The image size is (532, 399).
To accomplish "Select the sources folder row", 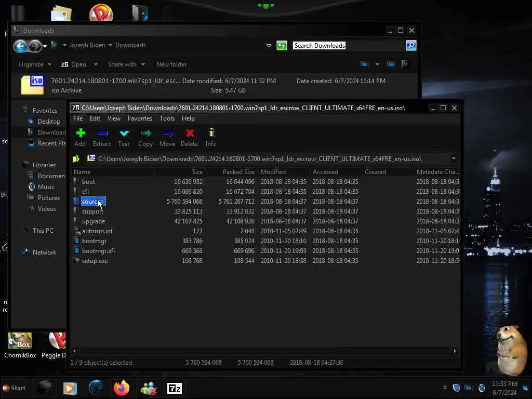I will (x=265, y=202).
